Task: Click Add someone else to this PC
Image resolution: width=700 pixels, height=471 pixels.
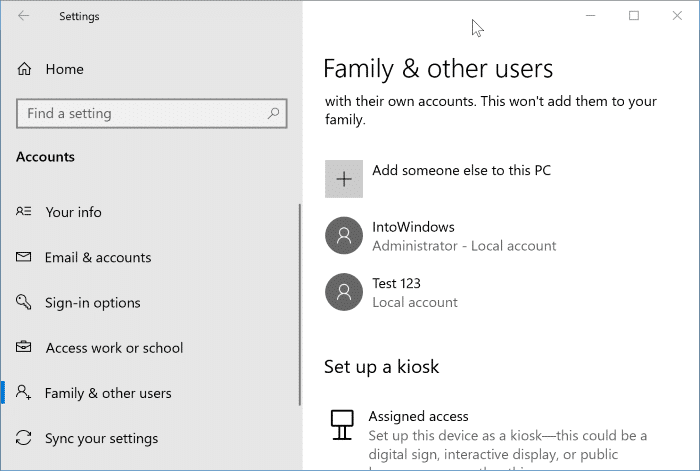Action: point(461,171)
